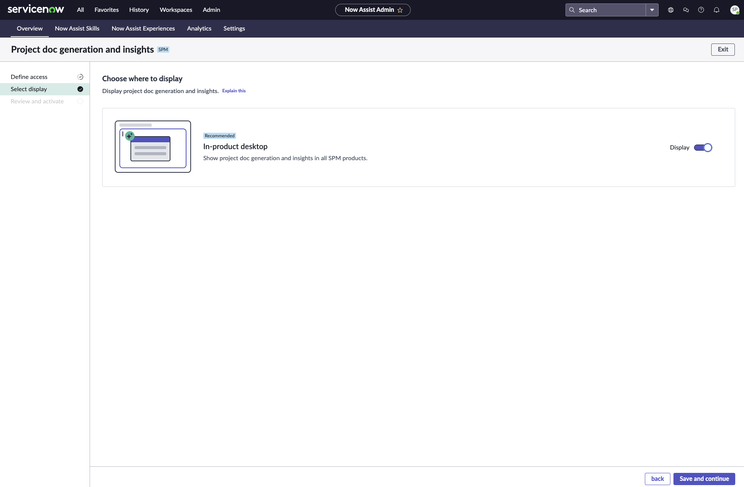
Task: Open the globe scope picker icon
Action: [670, 10]
